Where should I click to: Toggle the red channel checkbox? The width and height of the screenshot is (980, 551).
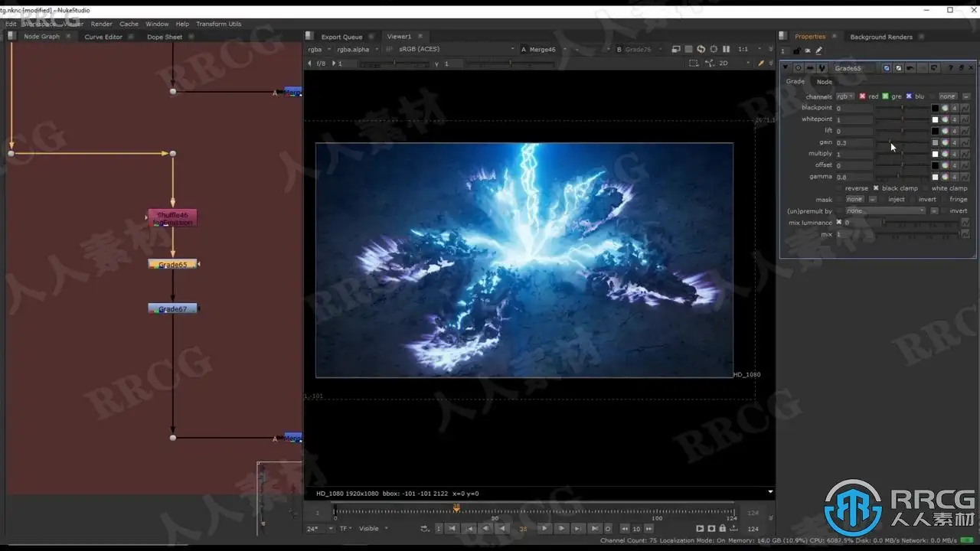click(x=862, y=96)
